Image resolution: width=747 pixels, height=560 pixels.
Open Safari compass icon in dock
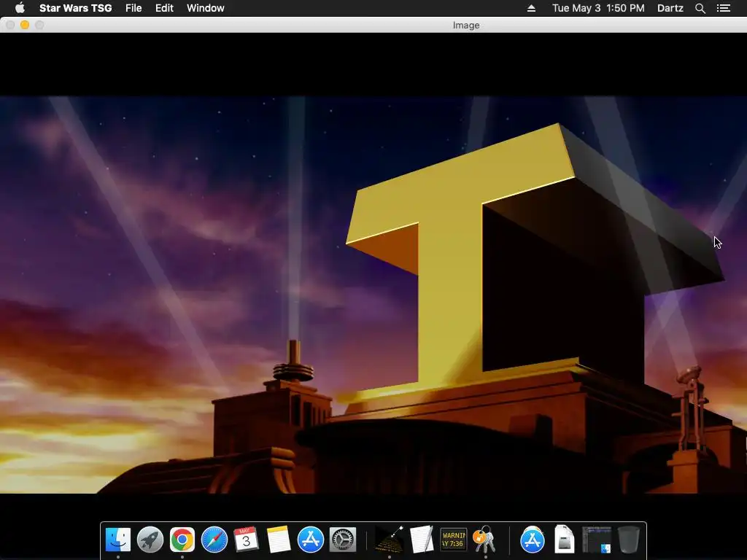(x=214, y=540)
